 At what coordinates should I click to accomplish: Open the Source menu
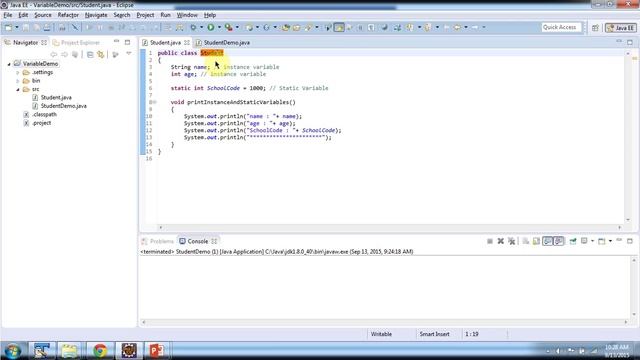(43, 15)
